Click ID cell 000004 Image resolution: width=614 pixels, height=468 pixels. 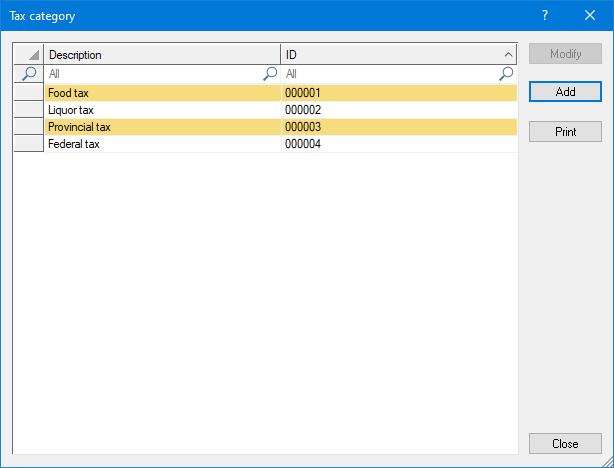point(303,144)
